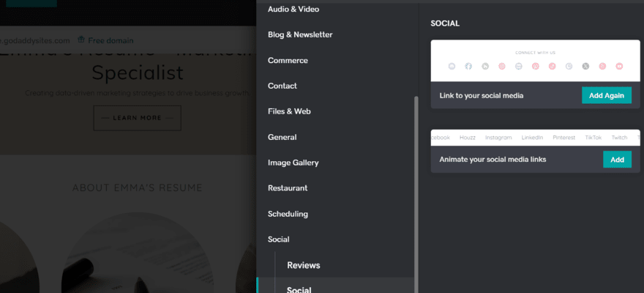
Task: Click the Discord icon in Connect With Us preview
Action: tap(452, 66)
